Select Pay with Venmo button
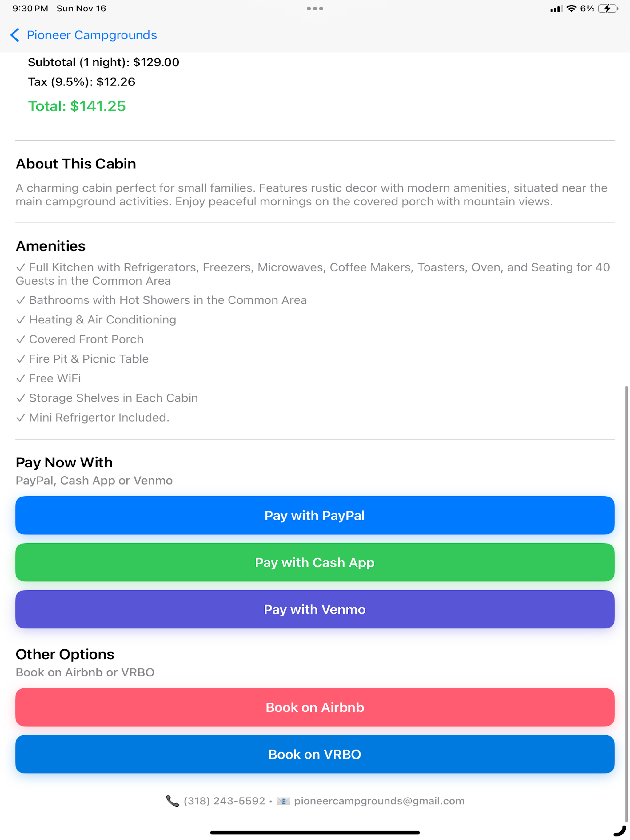 click(x=315, y=609)
